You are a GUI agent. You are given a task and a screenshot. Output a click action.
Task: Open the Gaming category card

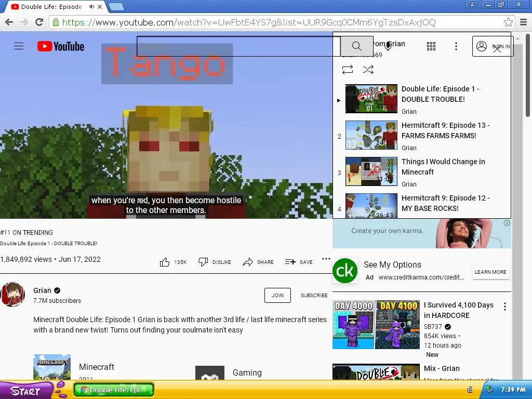229,373
